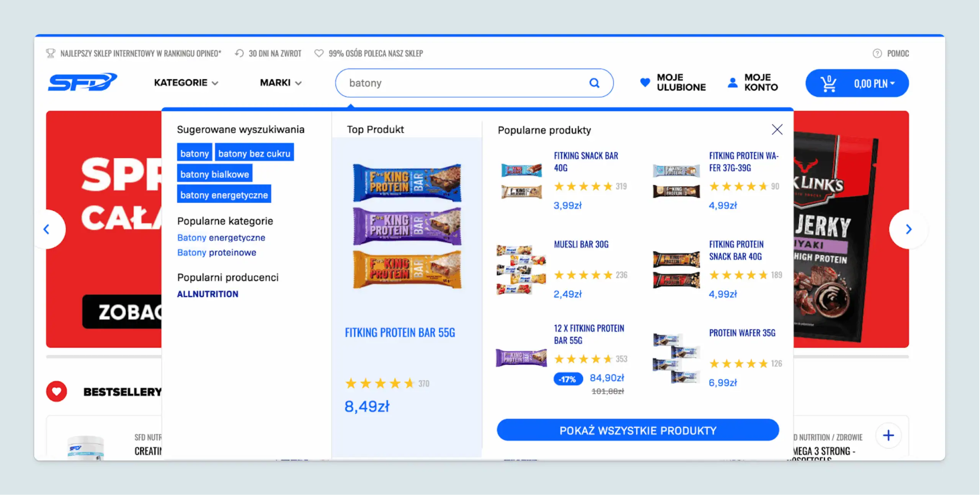This screenshot has width=980, height=495.
Task: Click the SFD logo
Action: 82,82
